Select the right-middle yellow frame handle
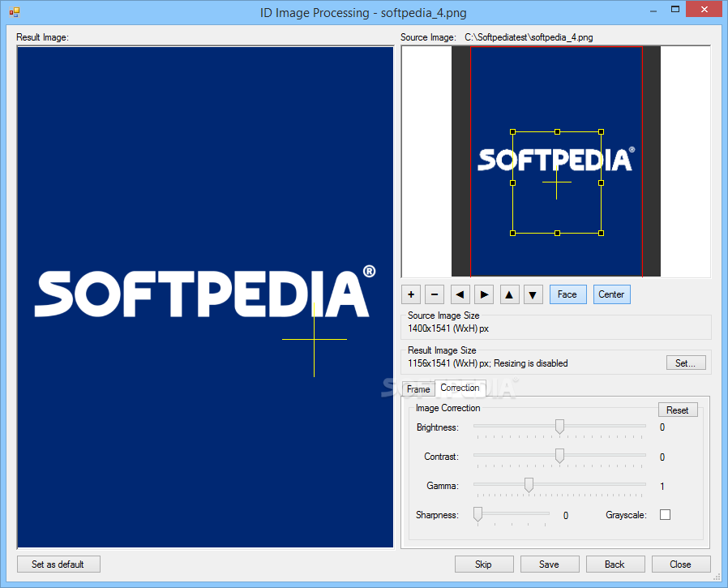This screenshot has height=588, width=728. coord(602,183)
